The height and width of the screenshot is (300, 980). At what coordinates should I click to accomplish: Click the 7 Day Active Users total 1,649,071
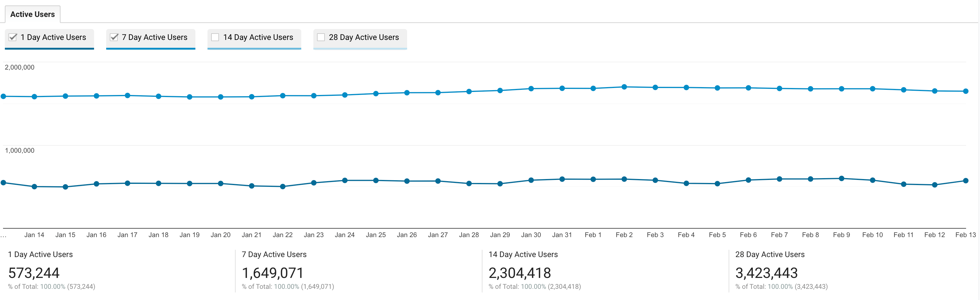273,273
